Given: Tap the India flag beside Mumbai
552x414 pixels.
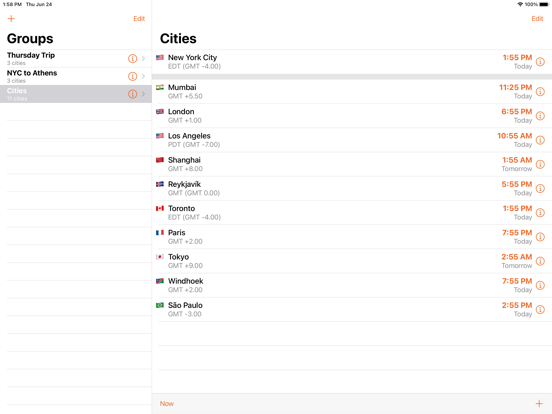Looking at the screenshot, I should (160, 87).
